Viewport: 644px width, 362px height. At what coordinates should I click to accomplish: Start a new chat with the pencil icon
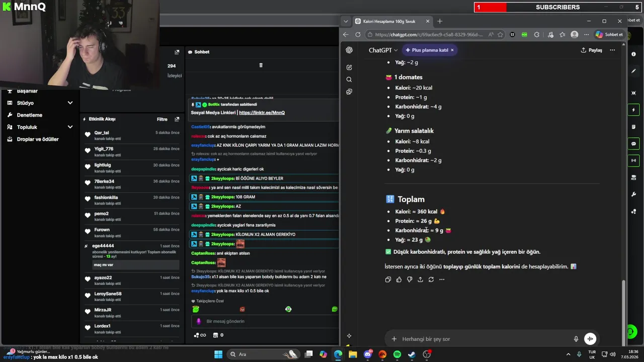coord(349,67)
